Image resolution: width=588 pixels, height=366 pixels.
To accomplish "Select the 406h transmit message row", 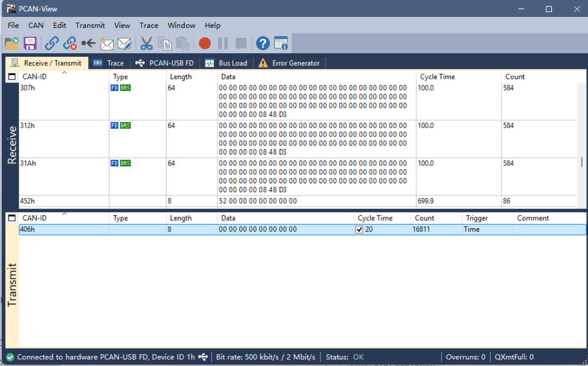I will pyautogui.click(x=302, y=229).
